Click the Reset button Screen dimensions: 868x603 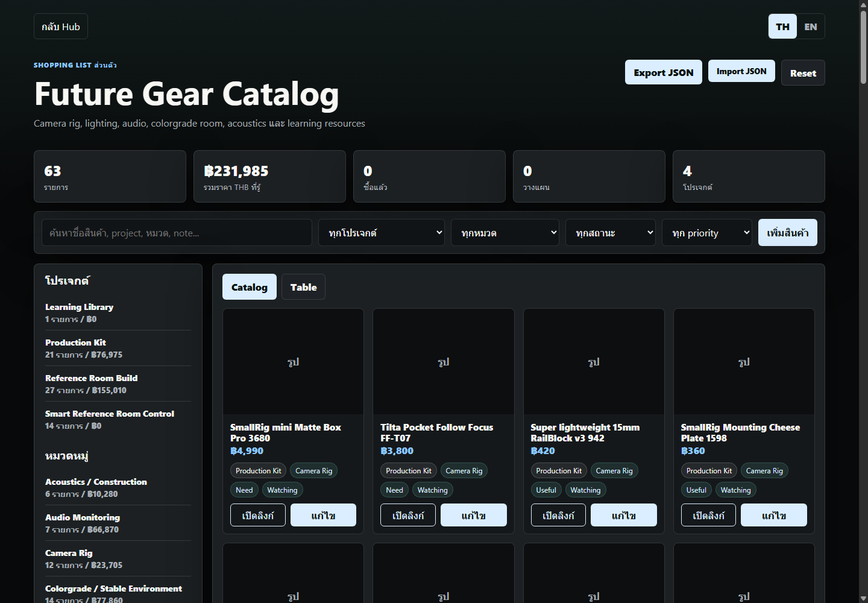(x=803, y=73)
